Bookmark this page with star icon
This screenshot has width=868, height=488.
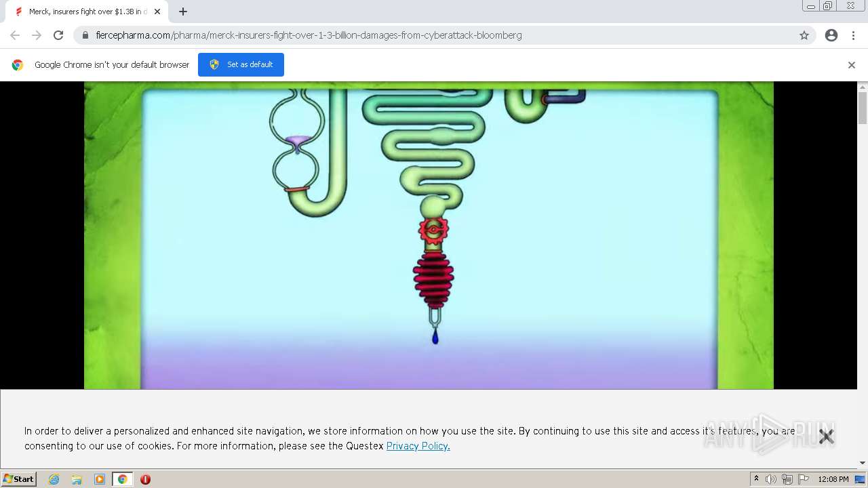coord(804,35)
